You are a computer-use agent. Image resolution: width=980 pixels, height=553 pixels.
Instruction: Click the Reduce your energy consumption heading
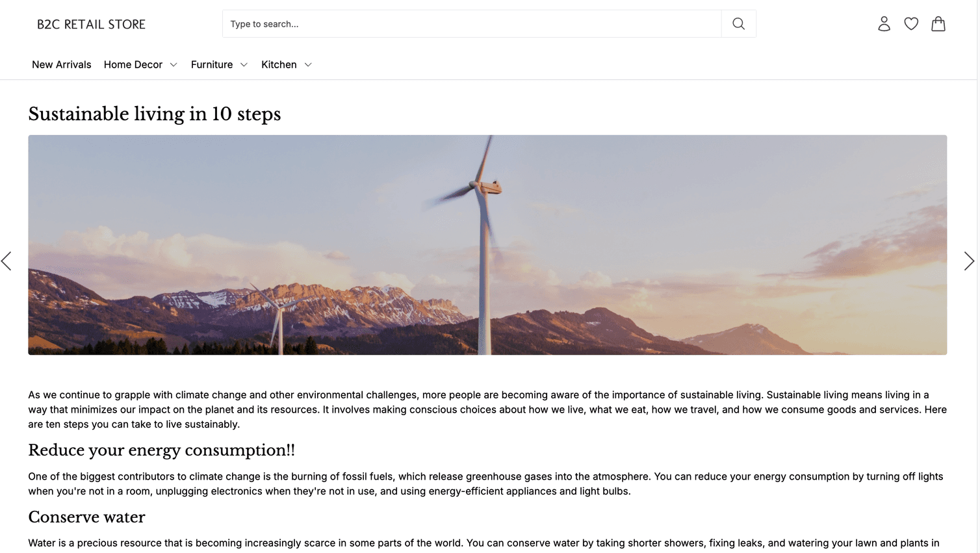(x=161, y=450)
